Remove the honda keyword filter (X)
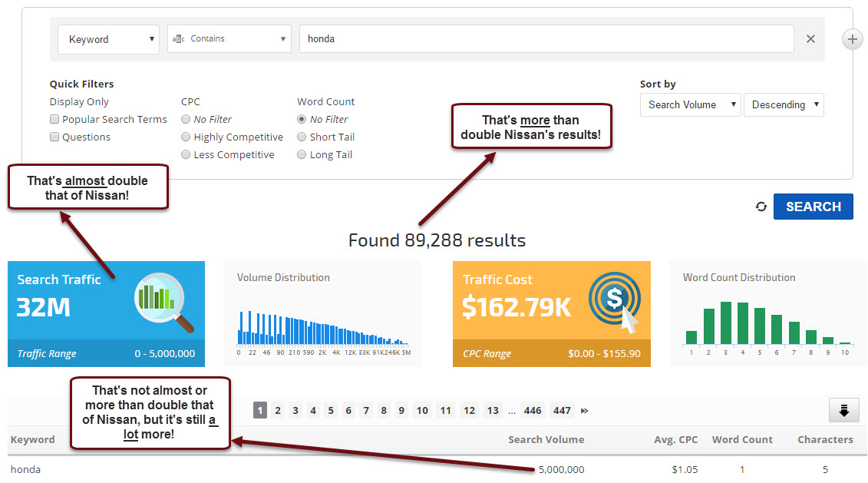This screenshot has height=483, width=868. (810, 38)
